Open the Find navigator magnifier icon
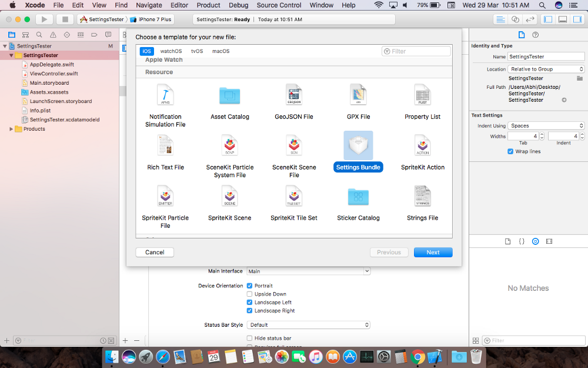This screenshot has width=588, height=368. pos(39,35)
